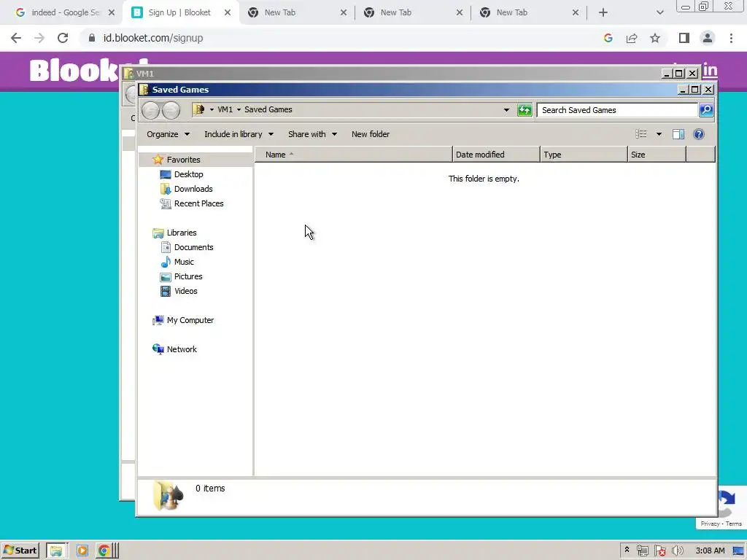
Task: Click the Search Saved Games field
Action: [x=617, y=110]
